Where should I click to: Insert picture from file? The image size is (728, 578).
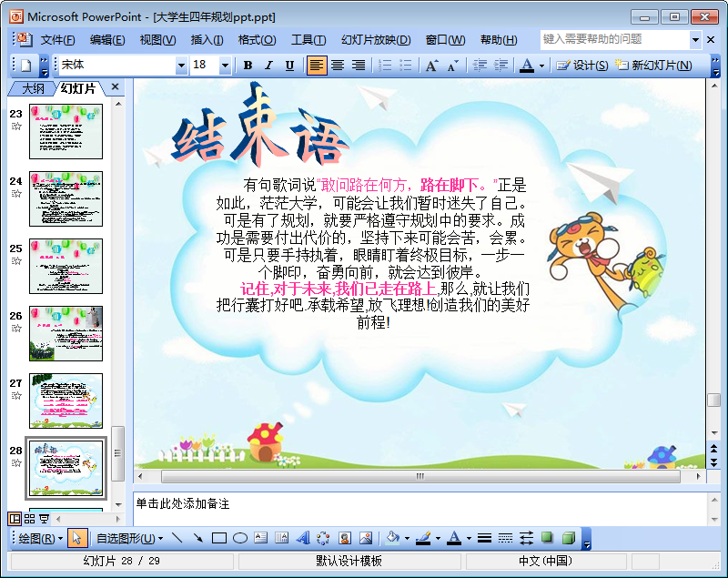pos(366,538)
